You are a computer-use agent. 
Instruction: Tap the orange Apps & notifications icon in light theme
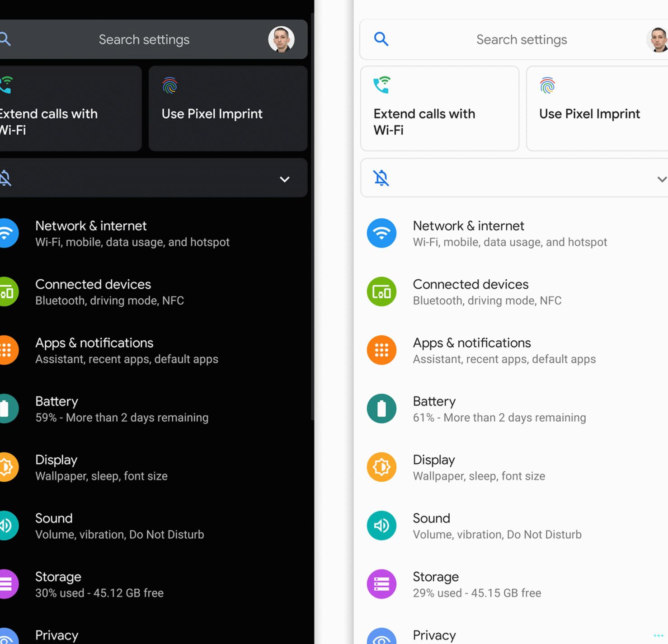point(381,350)
